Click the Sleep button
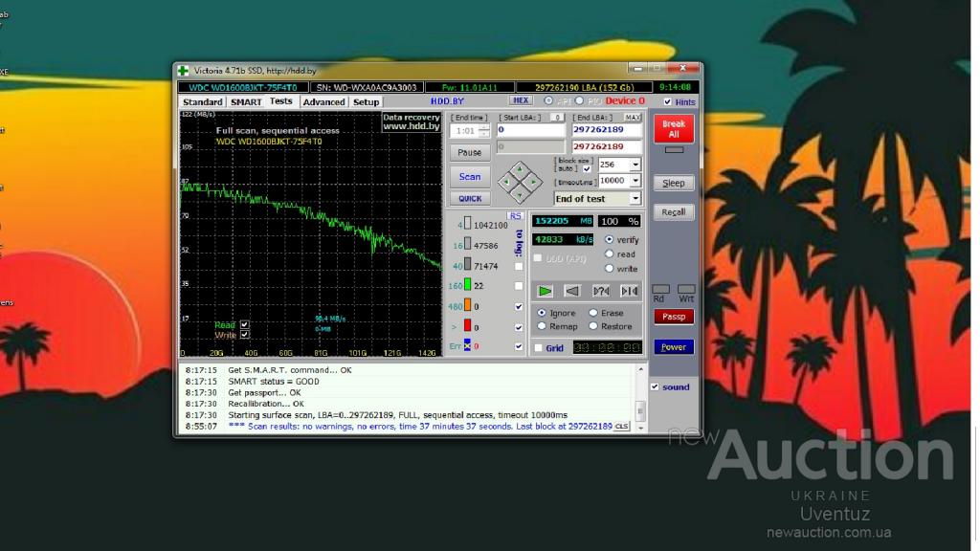This screenshot has height=551, width=980. tap(674, 183)
